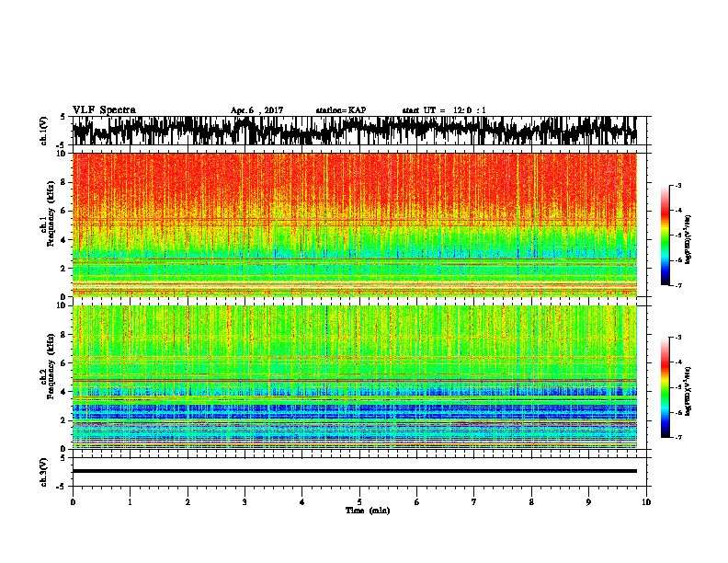Screen dimensions: 728x563
Task: Click the time axis tick label "3"
Action: coord(245,502)
